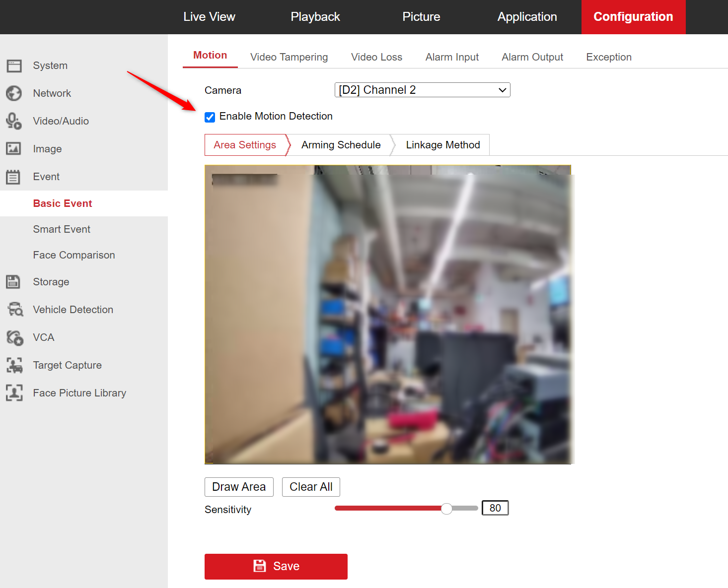Click the Network globe icon
The width and height of the screenshot is (728, 588).
(14, 93)
